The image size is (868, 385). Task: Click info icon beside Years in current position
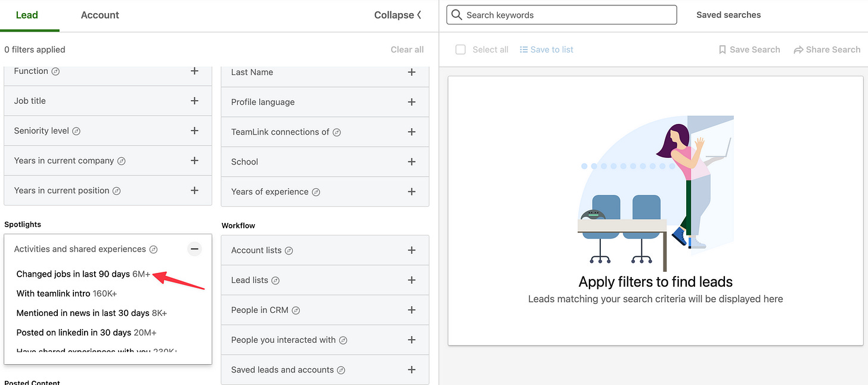[117, 191]
